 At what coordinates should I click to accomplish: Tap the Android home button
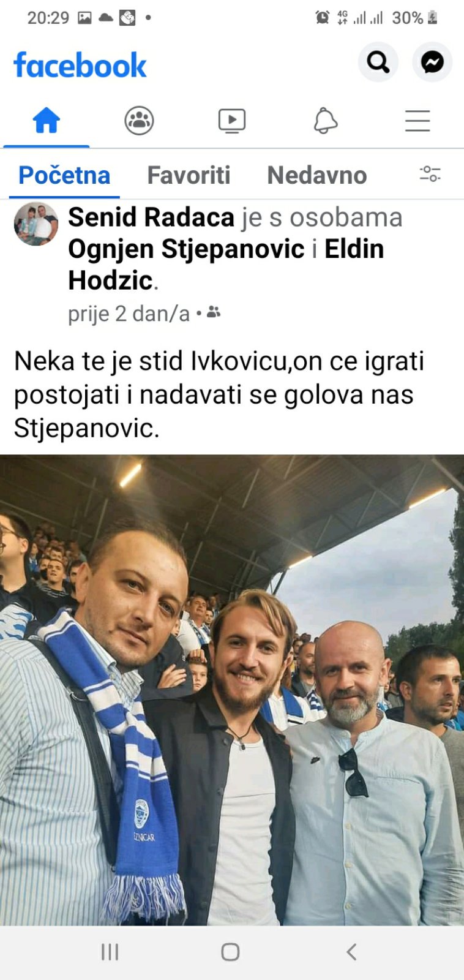[230, 952]
